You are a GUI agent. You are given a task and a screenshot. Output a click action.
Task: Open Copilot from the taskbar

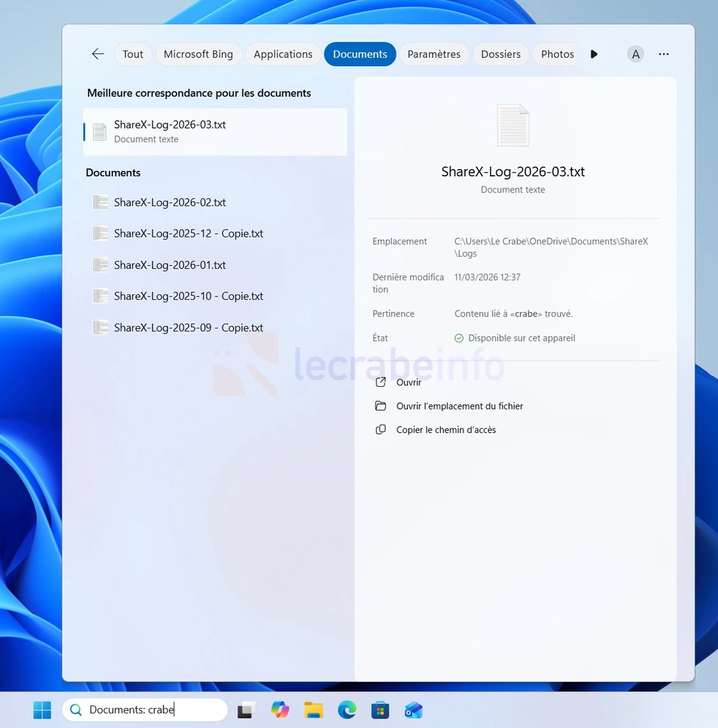280,710
